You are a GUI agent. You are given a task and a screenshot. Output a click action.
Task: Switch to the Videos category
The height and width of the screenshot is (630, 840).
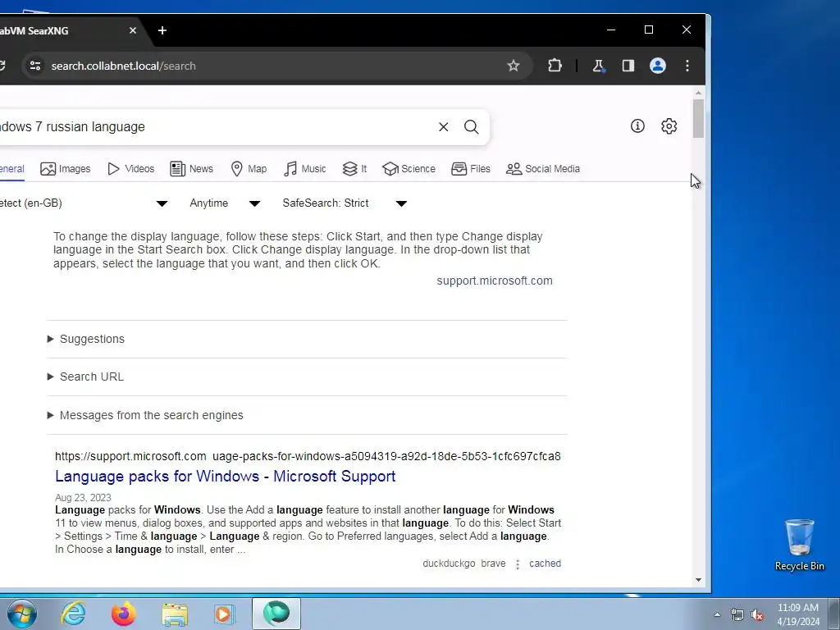pyautogui.click(x=130, y=169)
